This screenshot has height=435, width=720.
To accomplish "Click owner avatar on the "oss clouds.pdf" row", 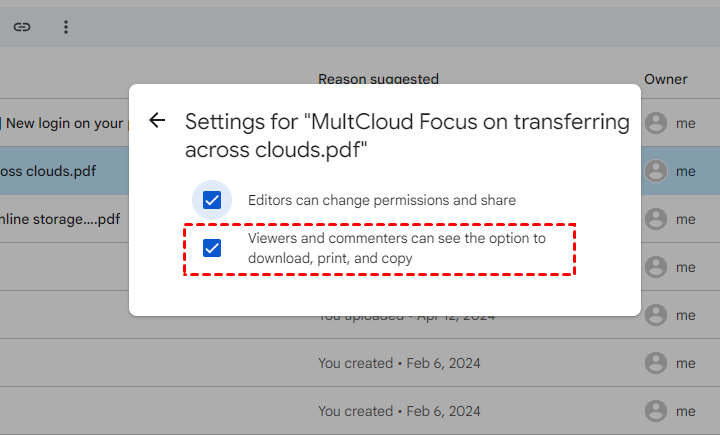I will 656,171.
